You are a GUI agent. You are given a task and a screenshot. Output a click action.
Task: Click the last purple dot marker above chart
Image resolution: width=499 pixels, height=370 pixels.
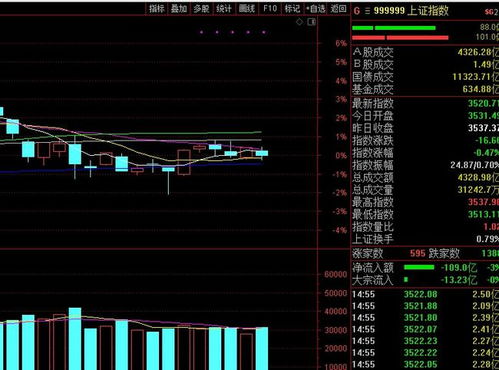[x=264, y=32]
